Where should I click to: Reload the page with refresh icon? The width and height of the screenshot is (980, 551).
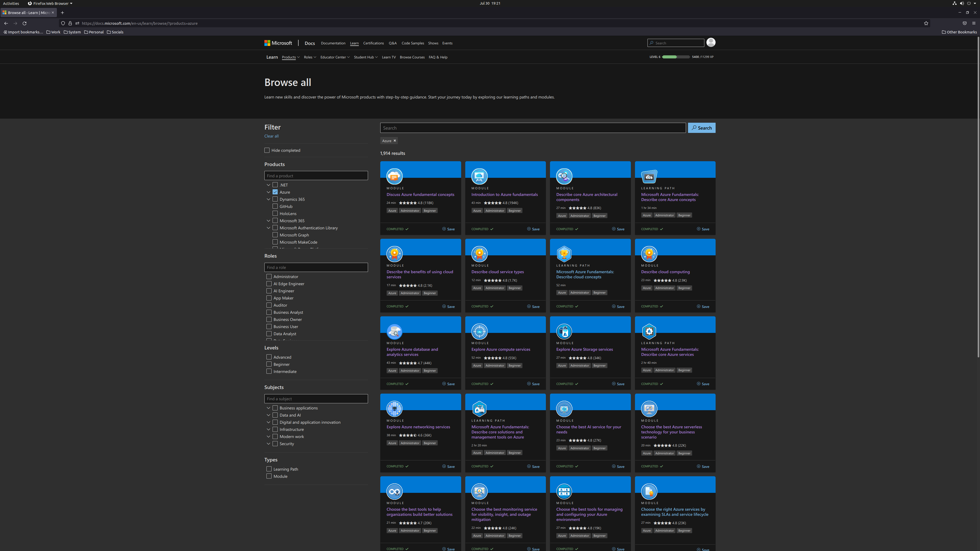click(24, 23)
